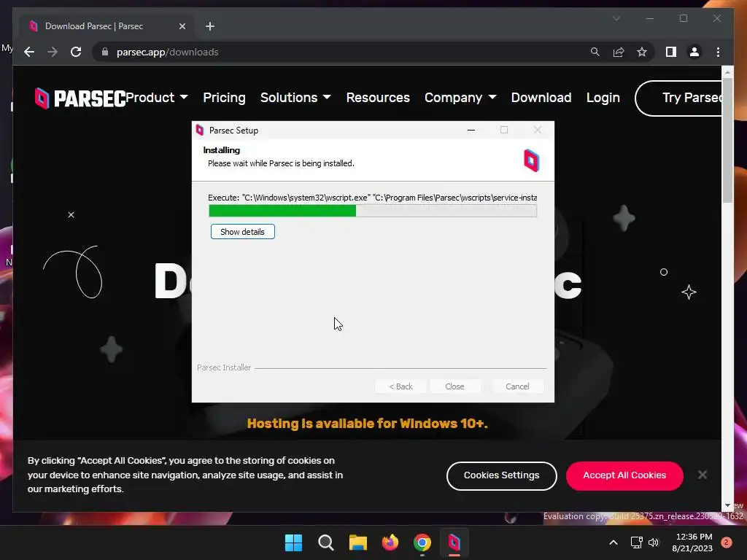
Task: Open a new browser tab
Action: point(210,26)
